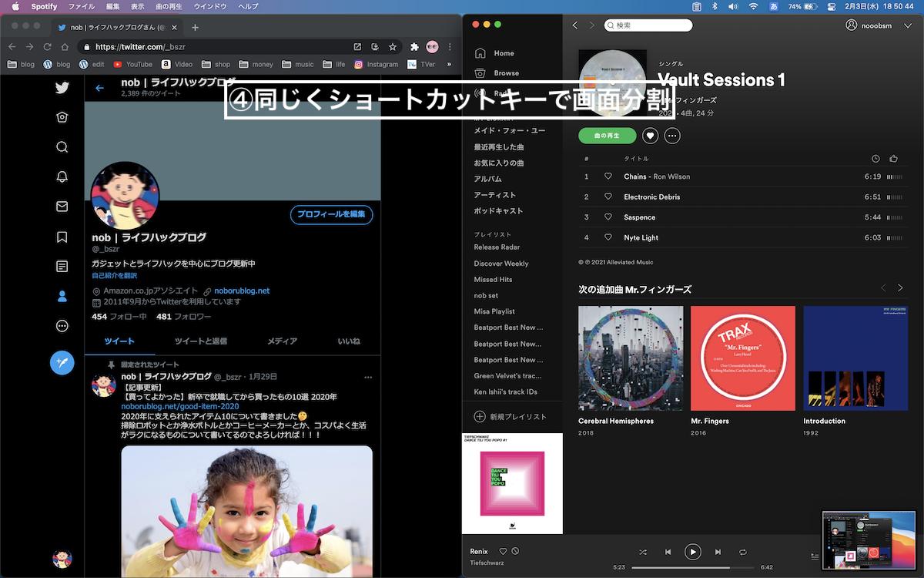Open Cerebral Hemispheres album cover
Screen dimensions: 924x578
631,358
